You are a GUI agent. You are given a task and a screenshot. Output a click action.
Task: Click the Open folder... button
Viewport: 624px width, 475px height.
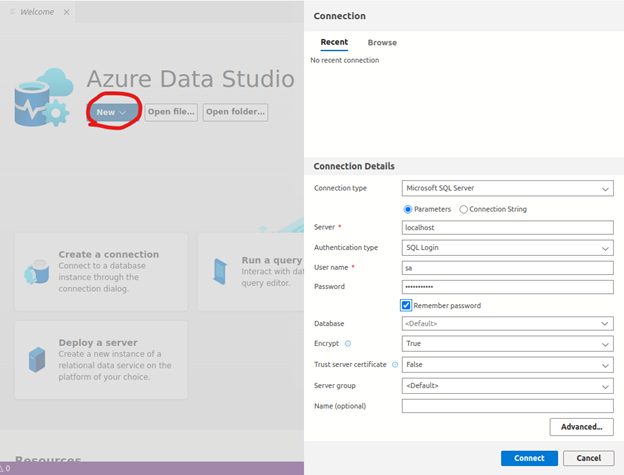click(235, 112)
